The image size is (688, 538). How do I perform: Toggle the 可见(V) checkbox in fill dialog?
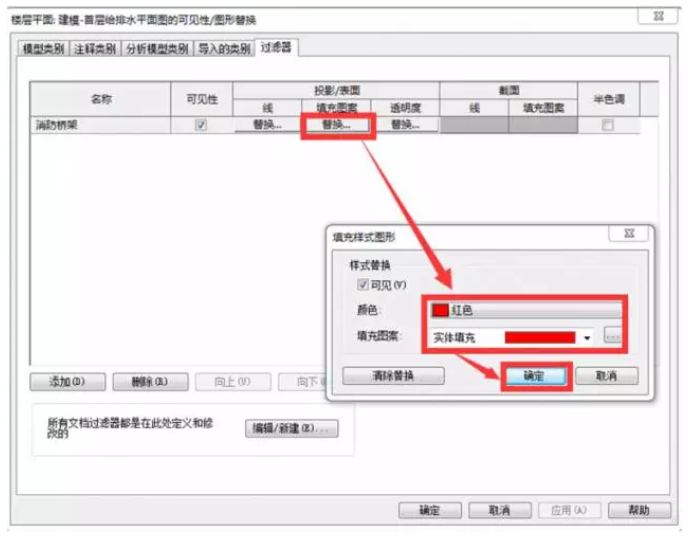(x=362, y=284)
